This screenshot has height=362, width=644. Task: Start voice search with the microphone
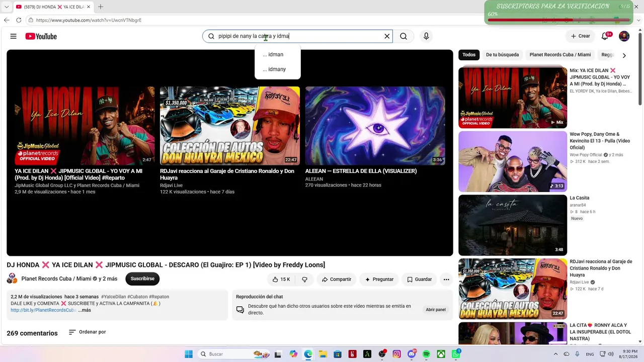click(426, 36)
